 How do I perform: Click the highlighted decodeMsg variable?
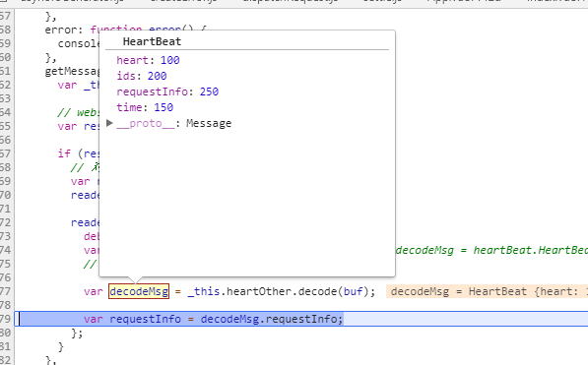tap(139, 291)
